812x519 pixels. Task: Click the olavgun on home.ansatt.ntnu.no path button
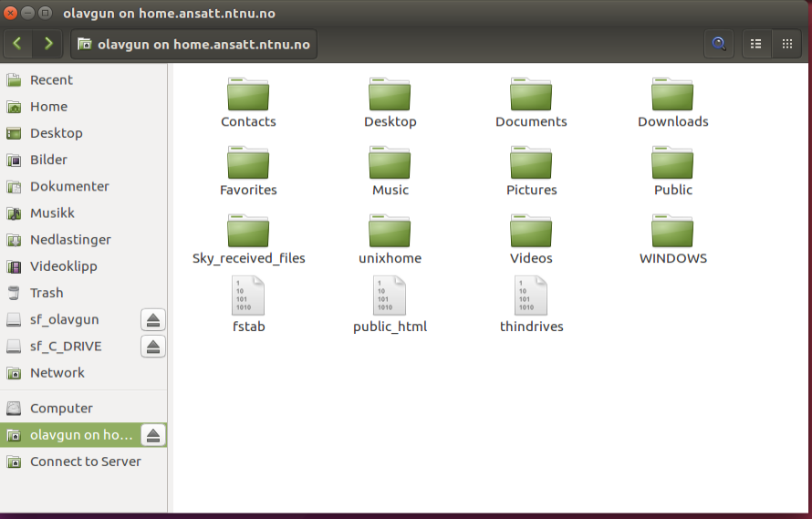(193, 44)
